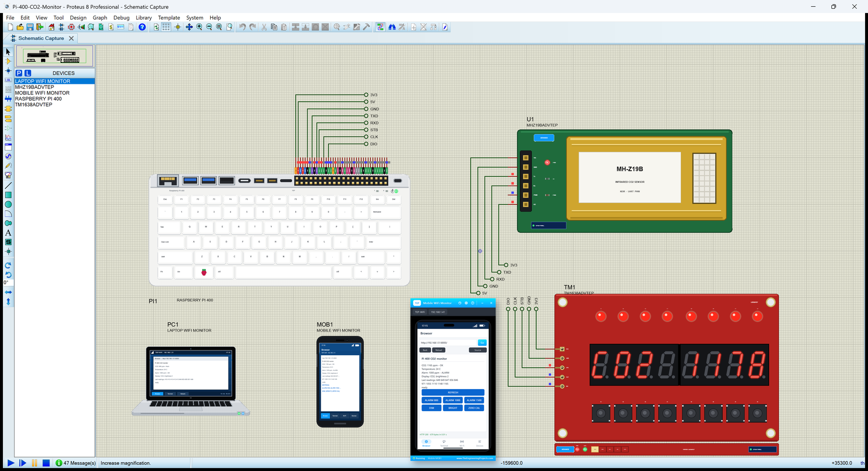Screen dimensions: 868x471
Task: Select TM1638ADVTEP in devices list
Action: (54, 105)
